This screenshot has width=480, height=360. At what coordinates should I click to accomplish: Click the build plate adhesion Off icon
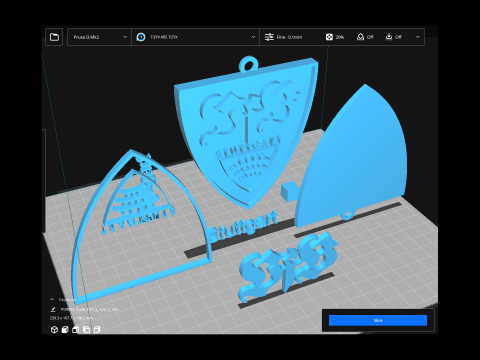tap(389, 37)
